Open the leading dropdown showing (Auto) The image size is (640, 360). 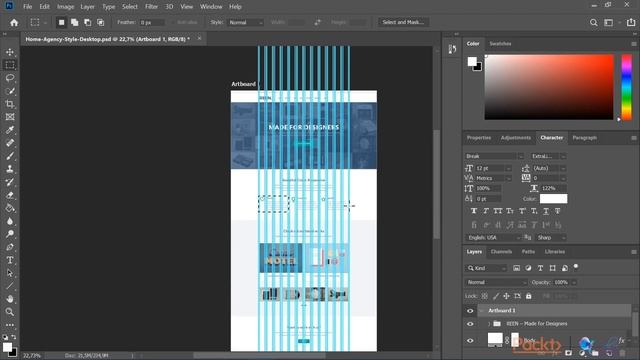549,168
